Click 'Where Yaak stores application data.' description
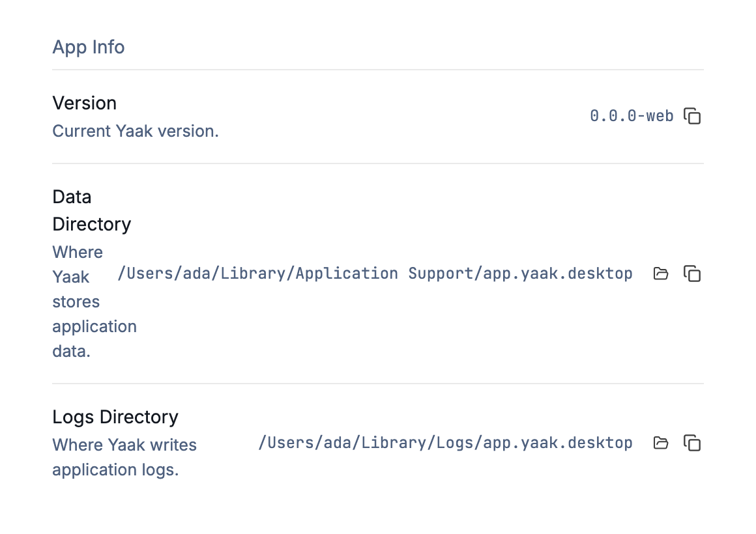The height and width of the screenshot is (534, 756). coord(94,302)
